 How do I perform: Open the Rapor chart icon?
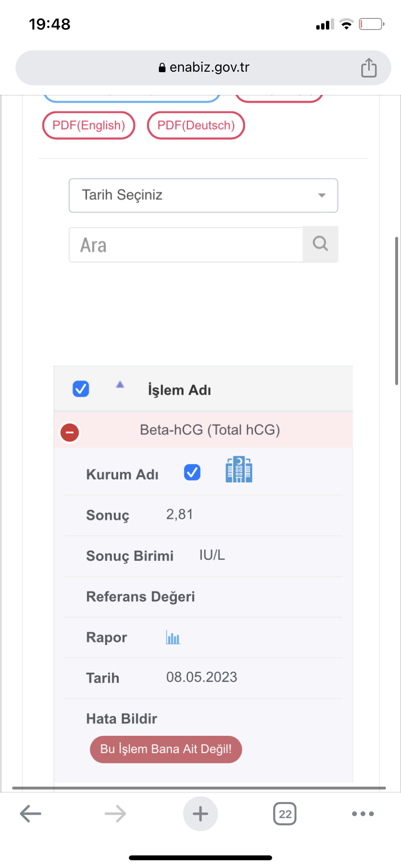tap(173, 637)
